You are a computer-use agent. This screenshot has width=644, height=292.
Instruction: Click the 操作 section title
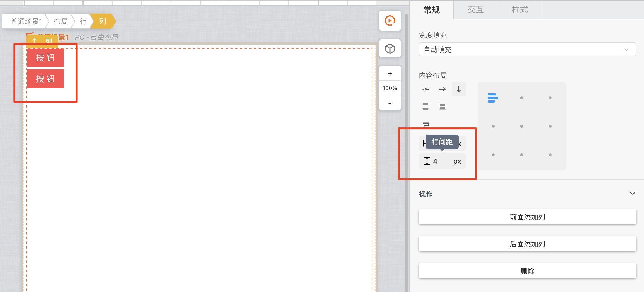point(426,194)
